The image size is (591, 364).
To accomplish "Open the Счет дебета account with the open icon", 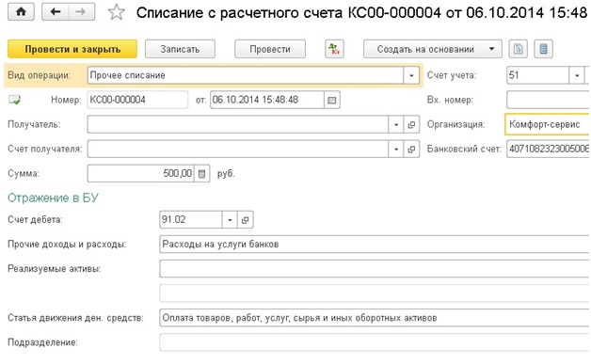I will (x=245, y=220).
